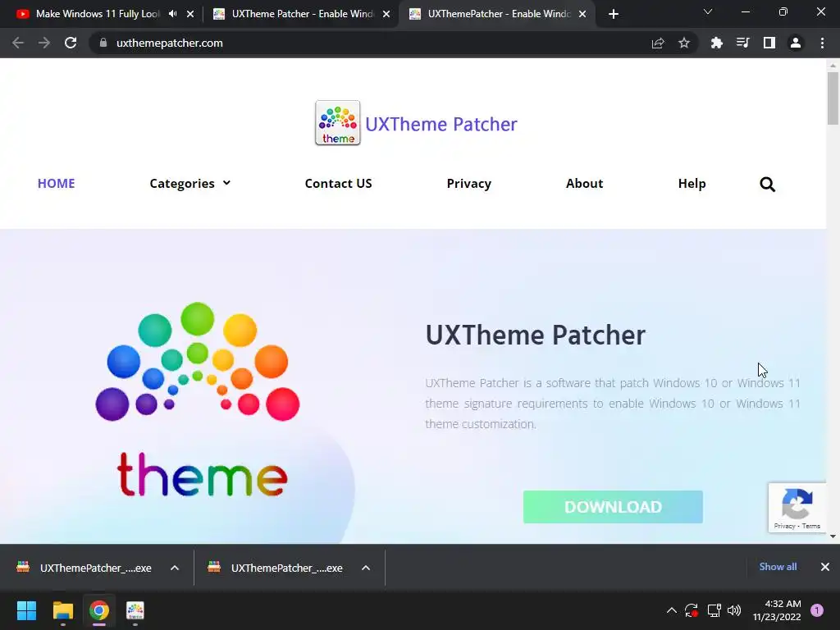This screenshot has width=840, height=630.
Task: Click the reCAPTCHA Terms link
Action: 811,526
